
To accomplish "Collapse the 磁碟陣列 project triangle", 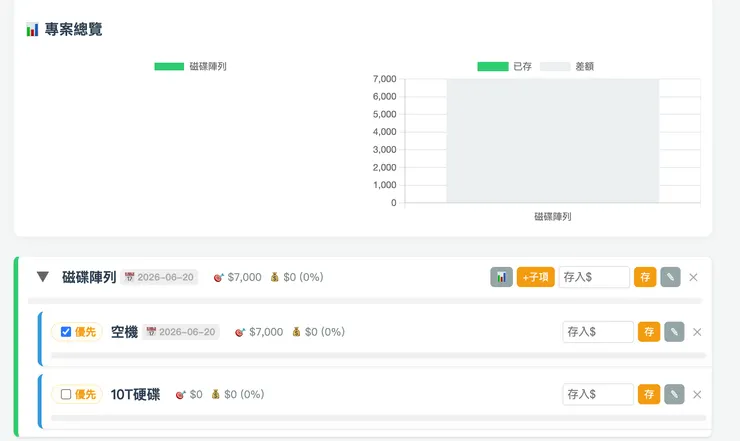I will coord(43,277).
